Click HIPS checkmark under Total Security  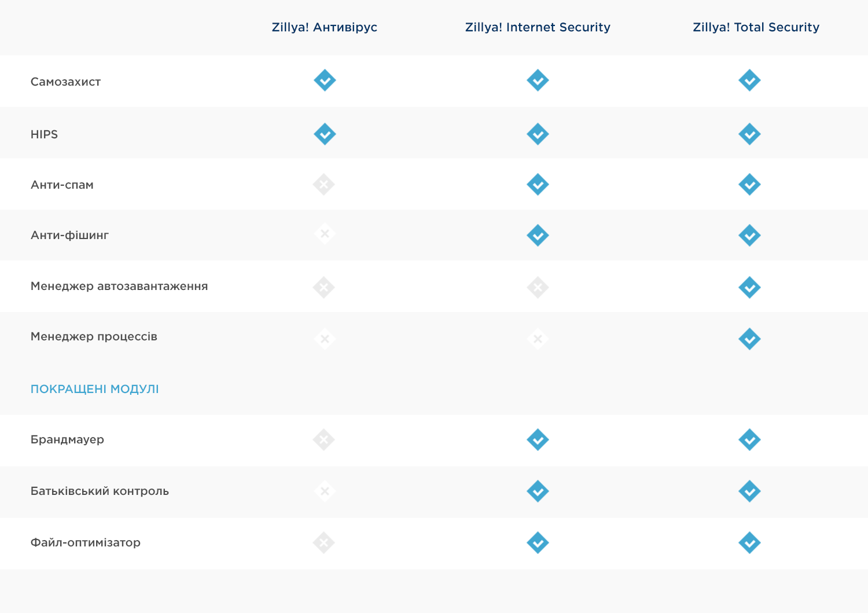click(749, 134)
